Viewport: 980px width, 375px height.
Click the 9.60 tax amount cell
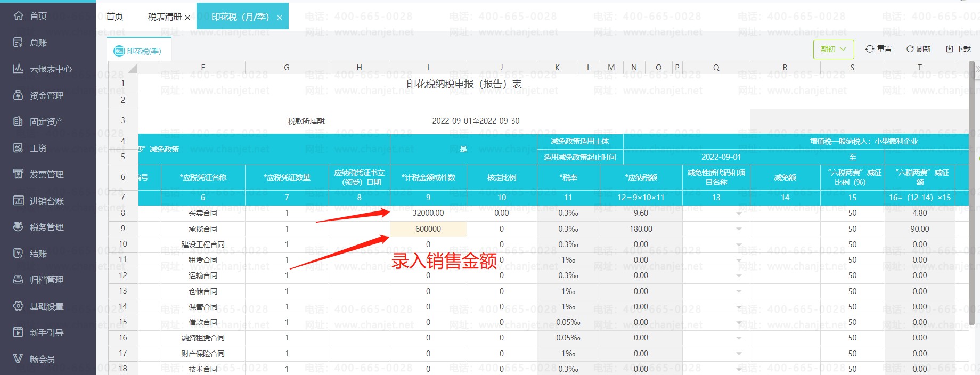[641, 213]
